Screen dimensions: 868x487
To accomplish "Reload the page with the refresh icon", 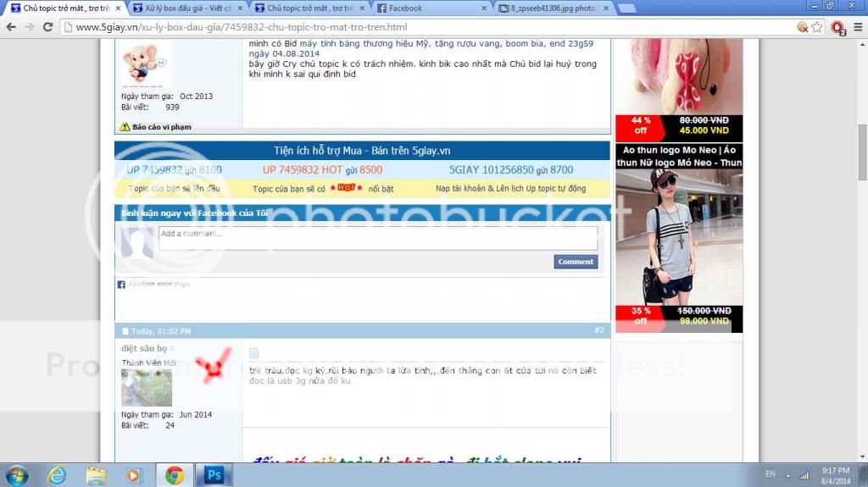I will [x=48, y=27].
